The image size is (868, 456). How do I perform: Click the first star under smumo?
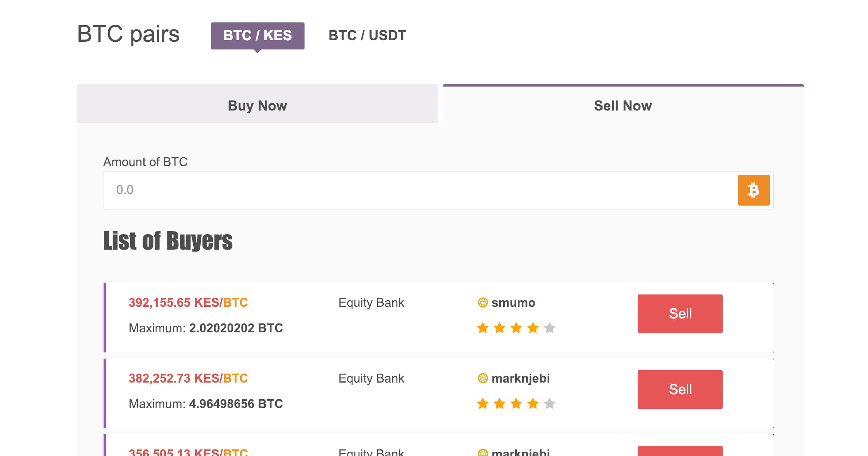click(482, 328)
